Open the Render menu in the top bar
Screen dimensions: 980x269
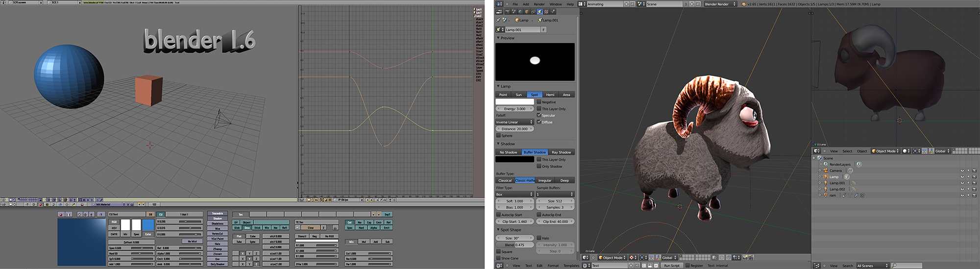[x=539, y=4]
